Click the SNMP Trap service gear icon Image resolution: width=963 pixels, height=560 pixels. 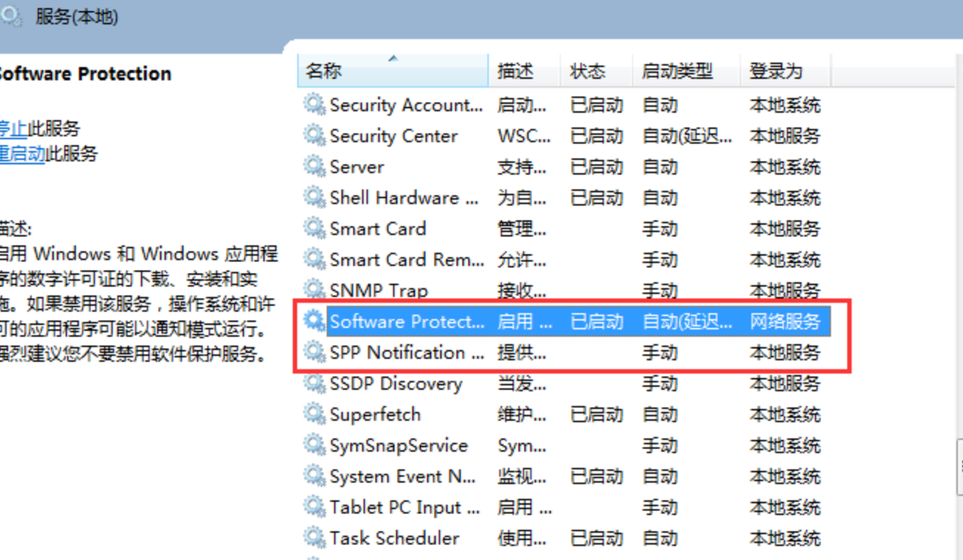click(x=315, y=290)
